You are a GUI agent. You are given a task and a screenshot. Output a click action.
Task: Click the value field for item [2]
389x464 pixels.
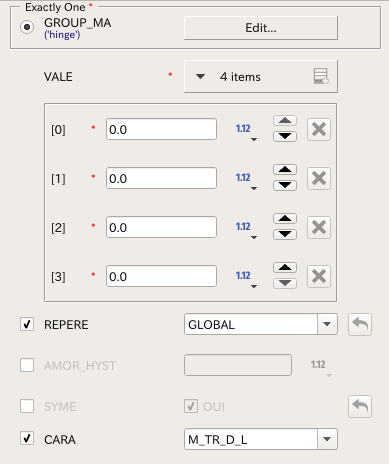tap(161, 227)
